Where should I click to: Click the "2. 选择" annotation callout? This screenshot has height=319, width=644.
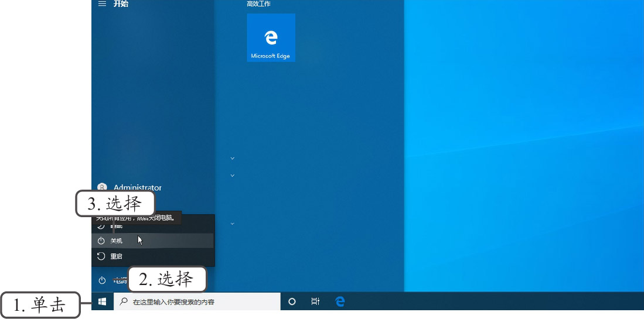(x=167, y=280)
